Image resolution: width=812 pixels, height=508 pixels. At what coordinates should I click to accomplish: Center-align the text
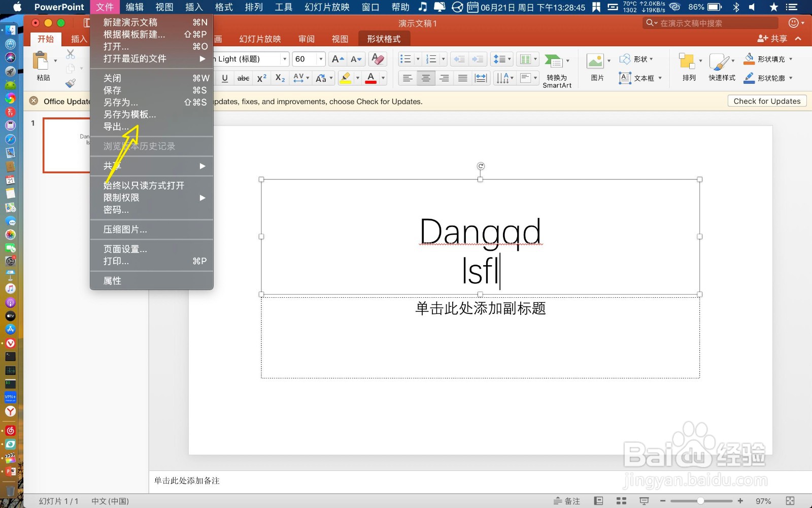(426, 78)
